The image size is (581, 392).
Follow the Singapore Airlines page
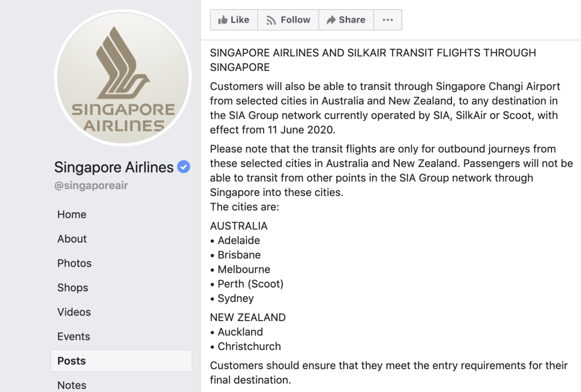point(288,20)
